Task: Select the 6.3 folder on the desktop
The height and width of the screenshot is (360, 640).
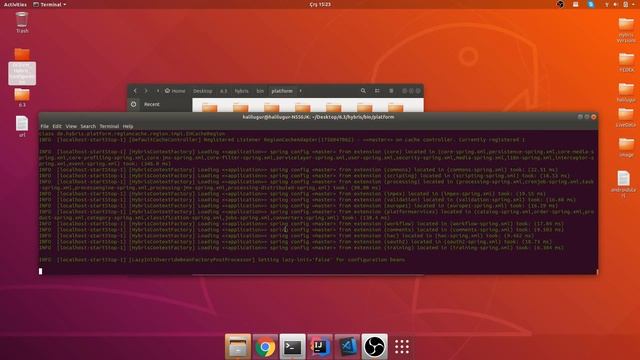Action: 22,98
